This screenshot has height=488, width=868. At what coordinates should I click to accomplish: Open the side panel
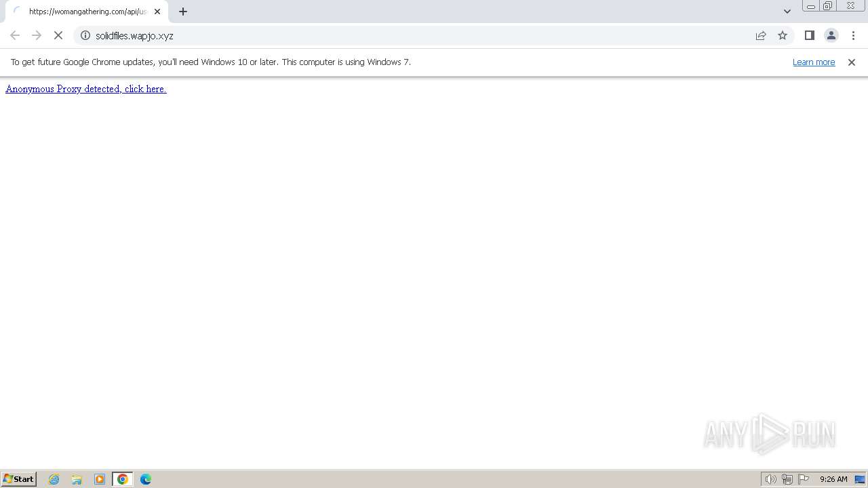(x=809, y=35)
